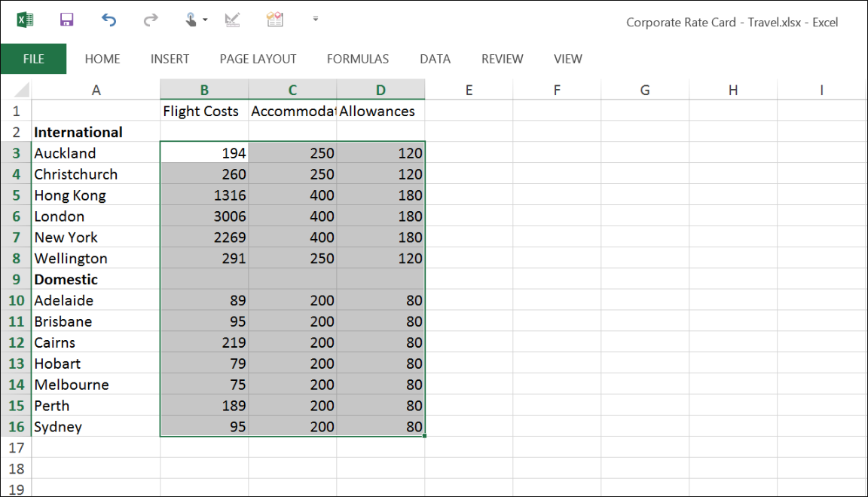Click the Excel application icon
The image size is (868, 497).
coord(25,18)
